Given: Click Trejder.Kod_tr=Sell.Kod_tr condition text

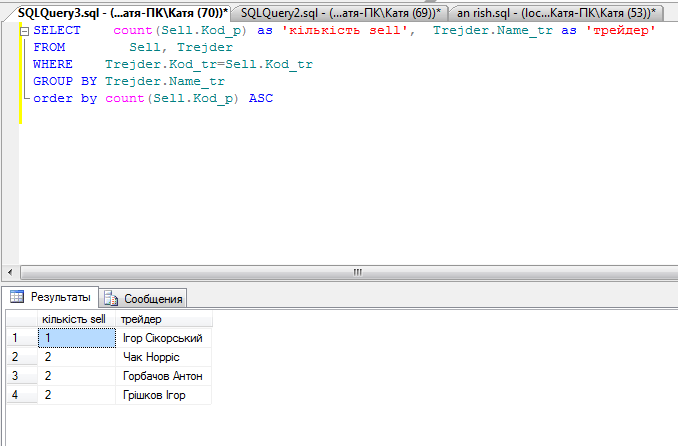Looking at the screenshot, I should (209, 64).
